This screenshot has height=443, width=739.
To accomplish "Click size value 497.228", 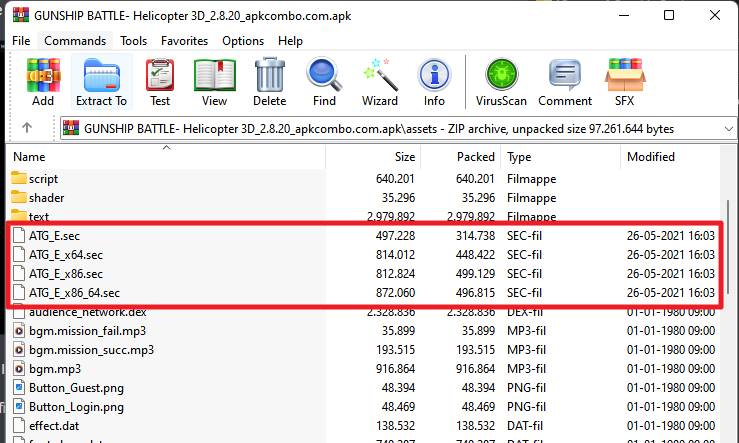I will point(395,236).
